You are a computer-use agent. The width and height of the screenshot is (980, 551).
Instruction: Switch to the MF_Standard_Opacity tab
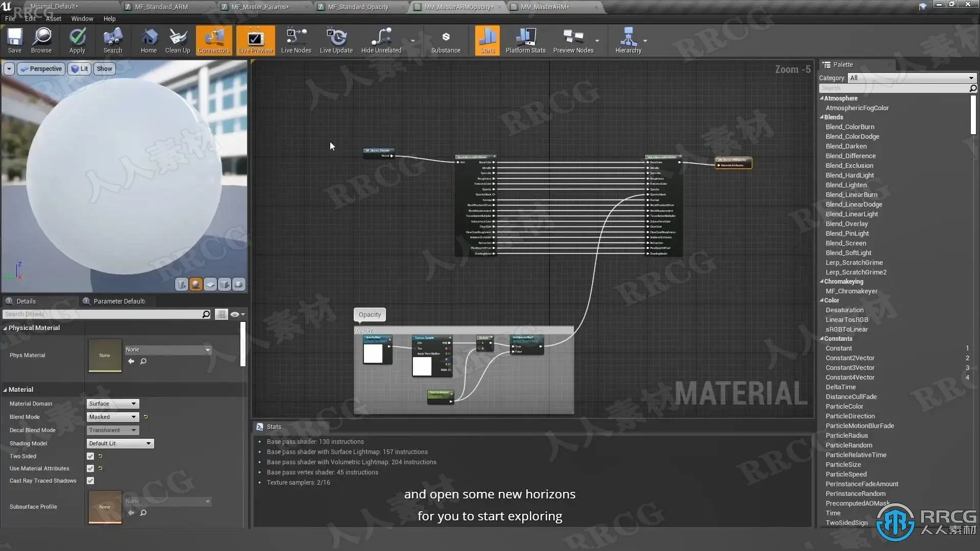click(x=358, y=7)
